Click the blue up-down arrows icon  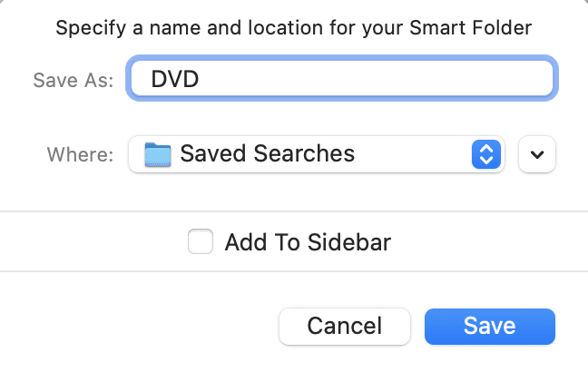pyautogui.click(x=486, y=154)
